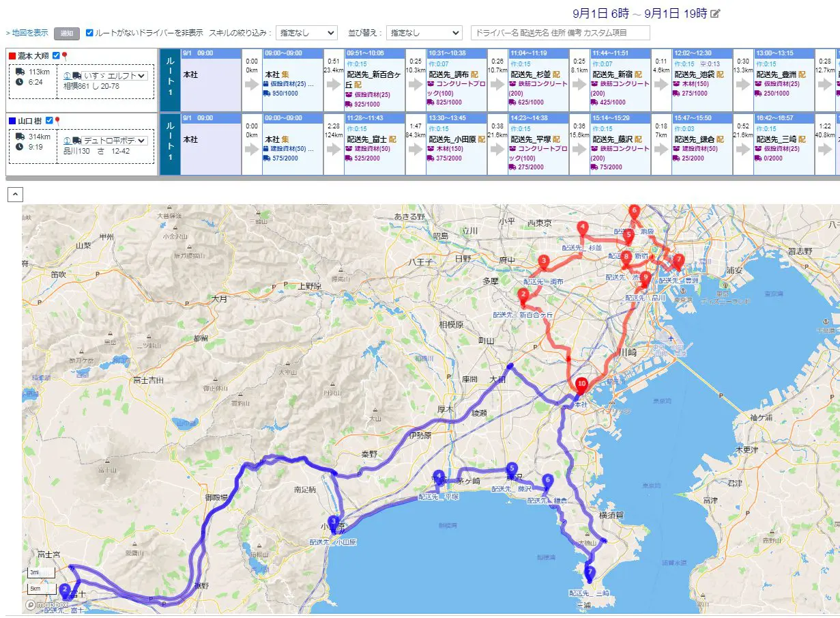Click the edit icon beside the date range
The image size is (840, 618).
715,14
